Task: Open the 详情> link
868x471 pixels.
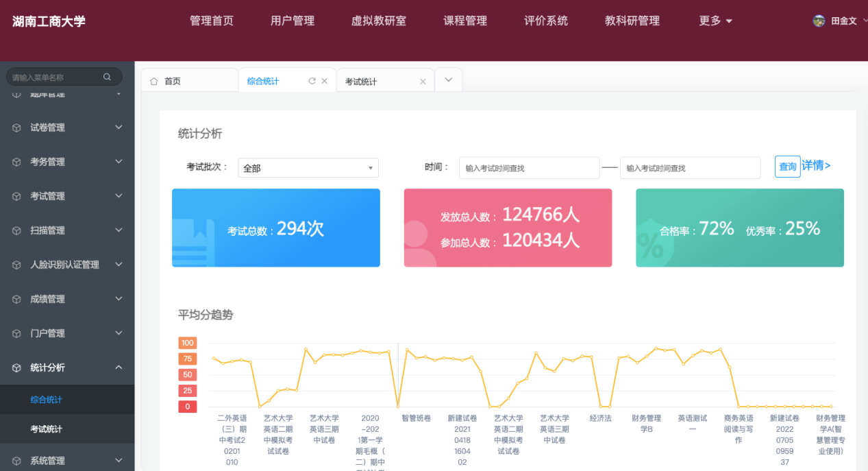Action: point(817,165)
